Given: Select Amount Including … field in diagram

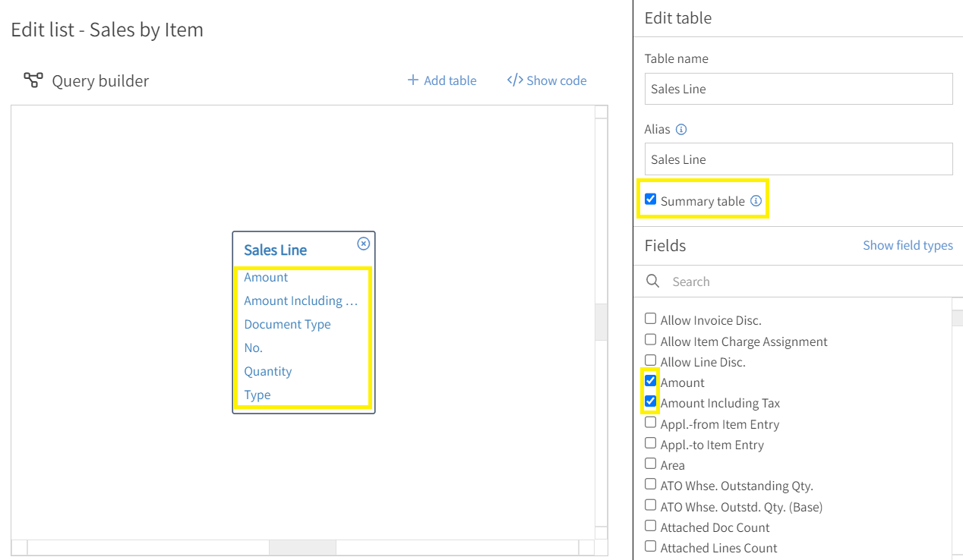Looking at the screenshot, I should tap(300, 300).
